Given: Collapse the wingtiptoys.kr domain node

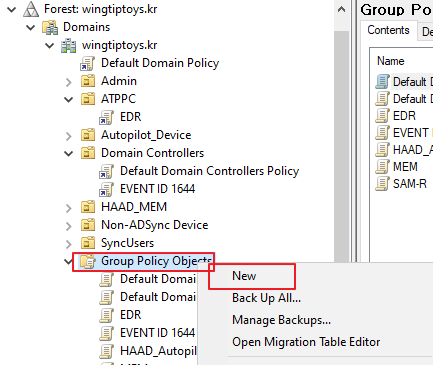Looking at the screenshot, I should (49, 45).
